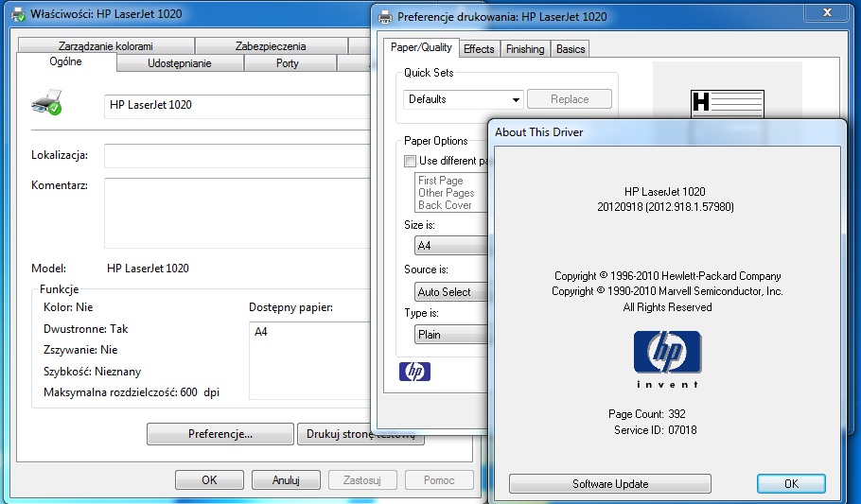Click the small HP logo in Preferencje drukowania
This screenshot has width=861, height=504.
[x=414, y=372]
